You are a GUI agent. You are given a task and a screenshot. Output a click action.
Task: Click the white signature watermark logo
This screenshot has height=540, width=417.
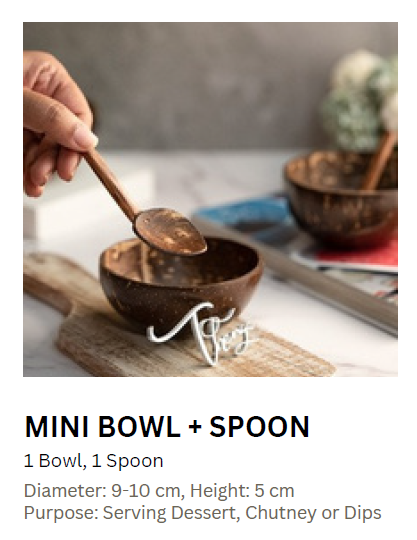pos(203,332)
